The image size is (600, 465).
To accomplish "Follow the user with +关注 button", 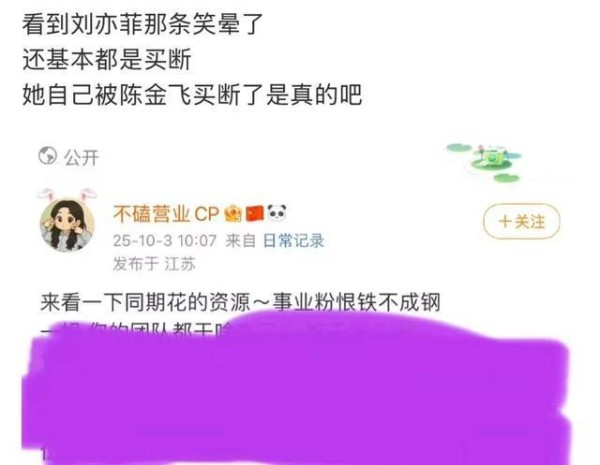I will (521, 222).
